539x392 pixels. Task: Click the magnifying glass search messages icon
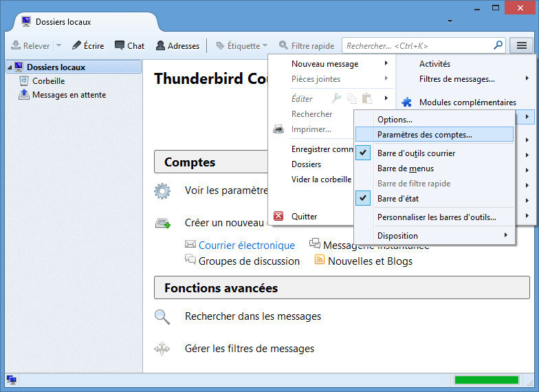pos(162,316)
